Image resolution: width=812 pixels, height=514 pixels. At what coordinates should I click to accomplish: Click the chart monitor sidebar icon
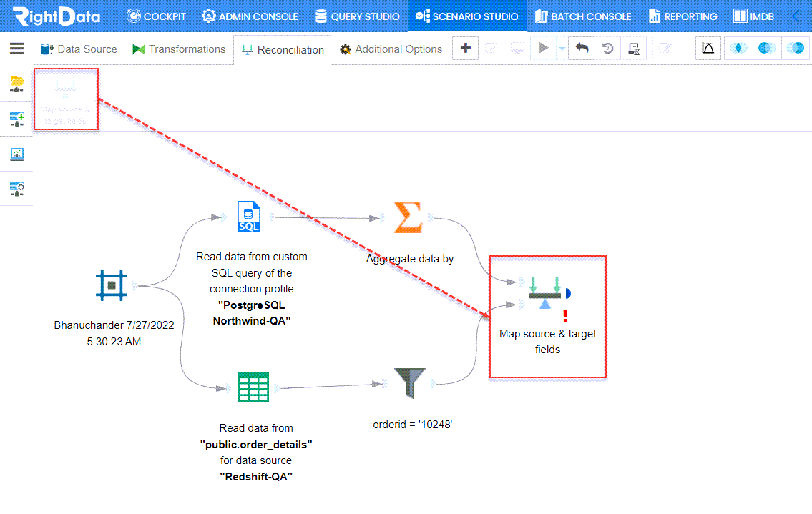(17, 154)
